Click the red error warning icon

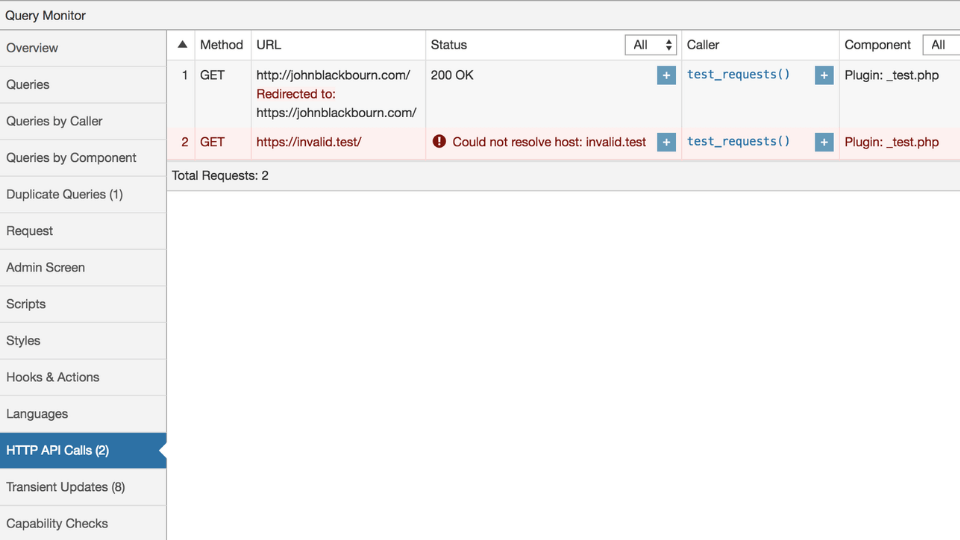tap(439, 141)
